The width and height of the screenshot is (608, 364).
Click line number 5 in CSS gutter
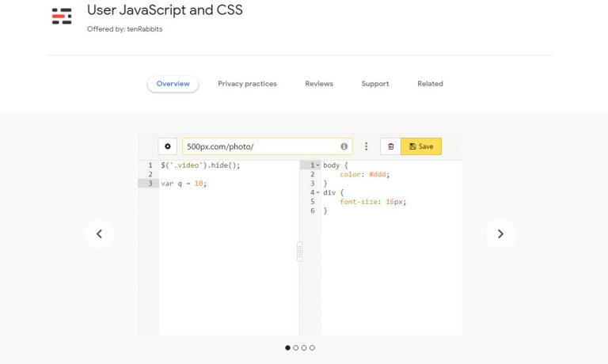(x=313, y=202)
